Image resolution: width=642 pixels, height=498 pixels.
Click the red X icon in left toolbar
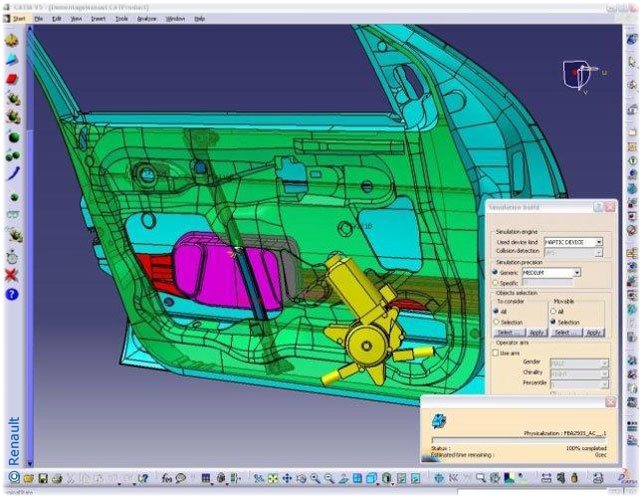(12, 274)
